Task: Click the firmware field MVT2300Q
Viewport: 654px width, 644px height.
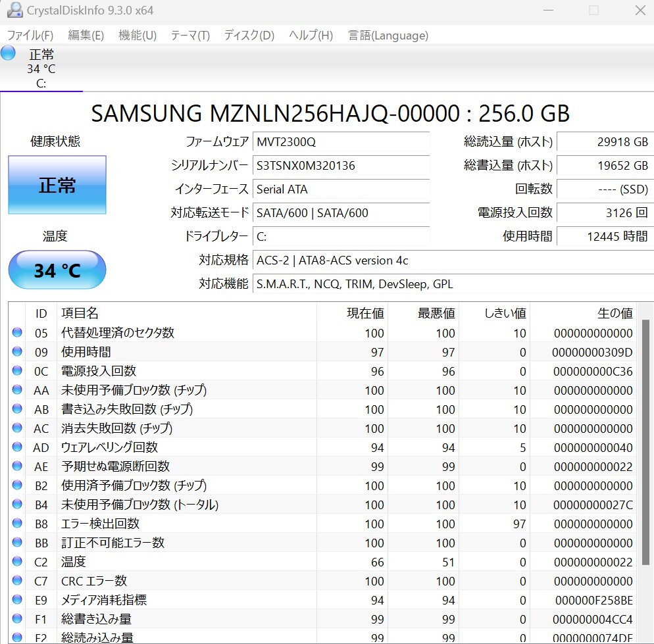Action: [341, 142]
